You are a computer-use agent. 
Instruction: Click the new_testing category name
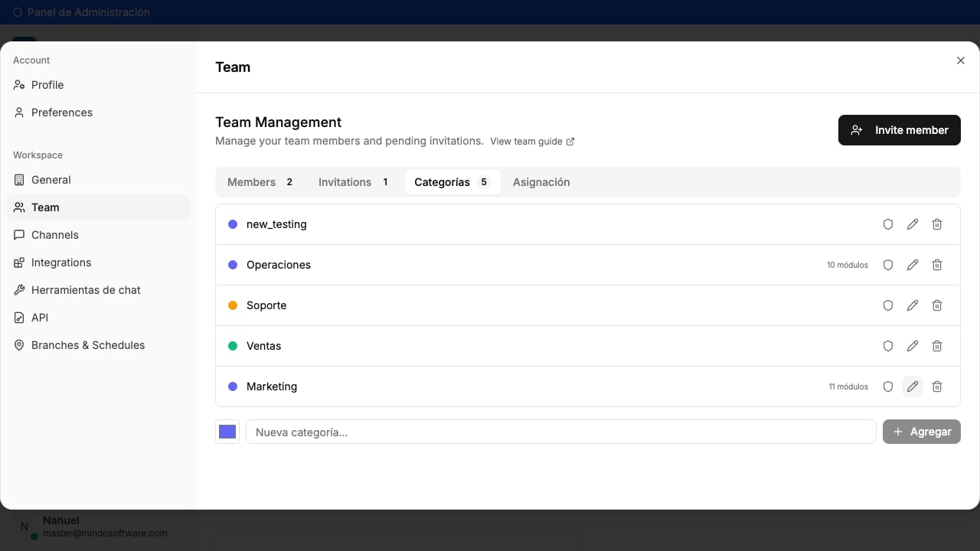(276, 224)
